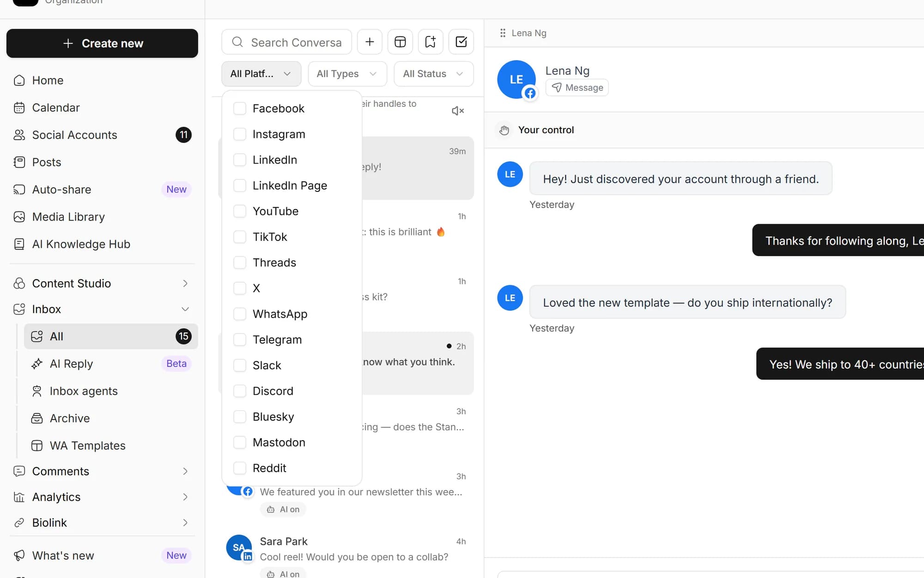Image resolution: width=924 pixels, height=578 pixels.
Task: Click the What's new megaphone icon
Action: 19,555
